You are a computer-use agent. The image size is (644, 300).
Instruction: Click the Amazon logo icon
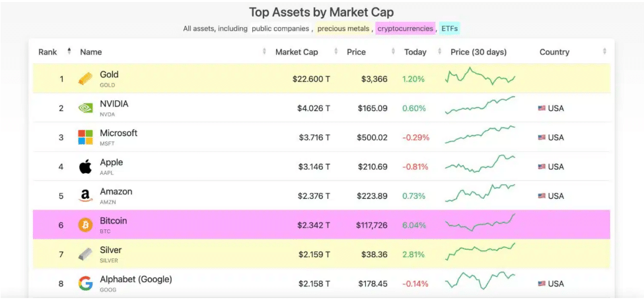85,196
